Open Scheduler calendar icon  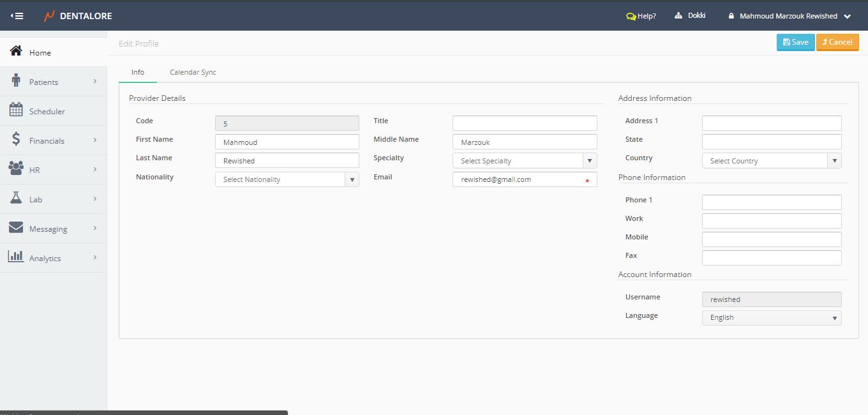(16, 110)
